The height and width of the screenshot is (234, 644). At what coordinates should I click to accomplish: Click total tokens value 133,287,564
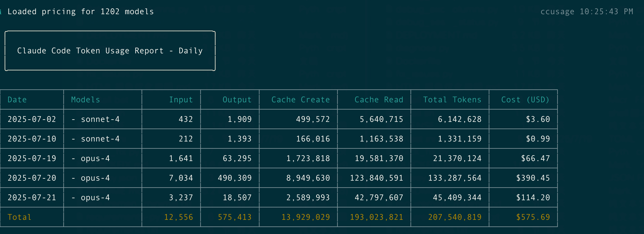(455, 178)
